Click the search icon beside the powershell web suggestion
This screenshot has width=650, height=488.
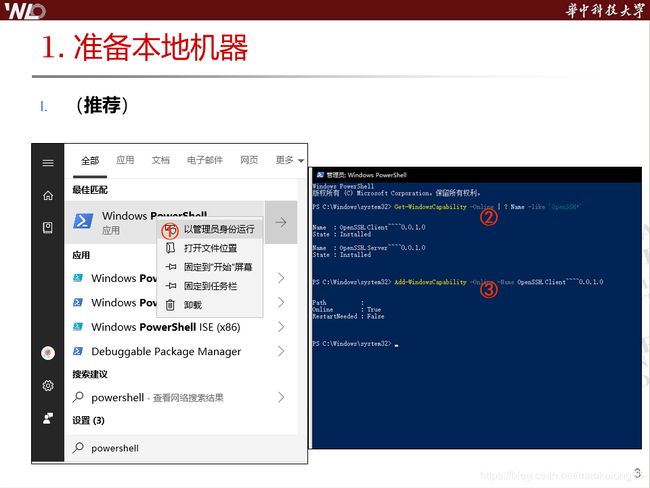(78, 397)
